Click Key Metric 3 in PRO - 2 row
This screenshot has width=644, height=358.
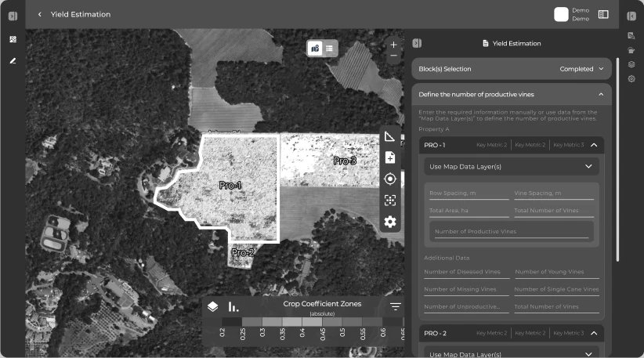coord(569,333)
